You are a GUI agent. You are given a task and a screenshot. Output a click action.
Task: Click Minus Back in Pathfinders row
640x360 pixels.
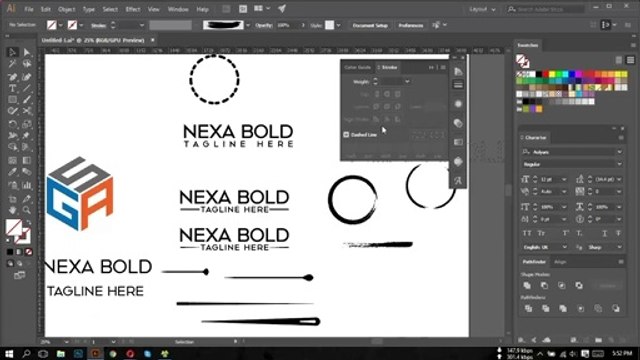[x=616, y=309]
